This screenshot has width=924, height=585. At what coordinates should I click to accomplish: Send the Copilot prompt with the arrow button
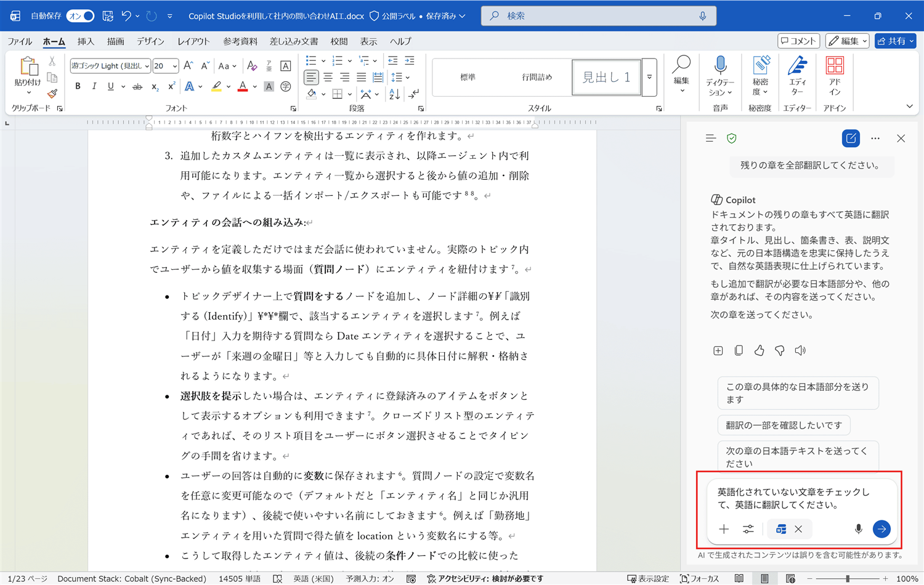point(881,529)
